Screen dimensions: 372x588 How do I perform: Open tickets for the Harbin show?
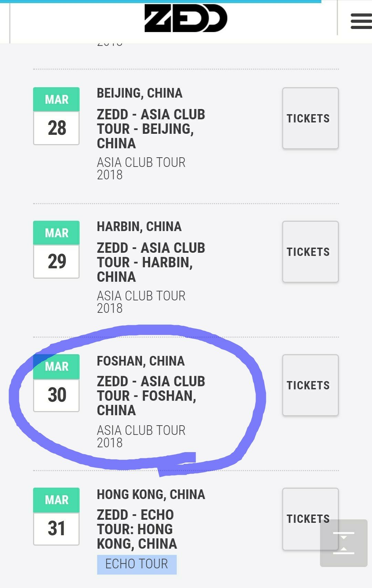(310, 252)
